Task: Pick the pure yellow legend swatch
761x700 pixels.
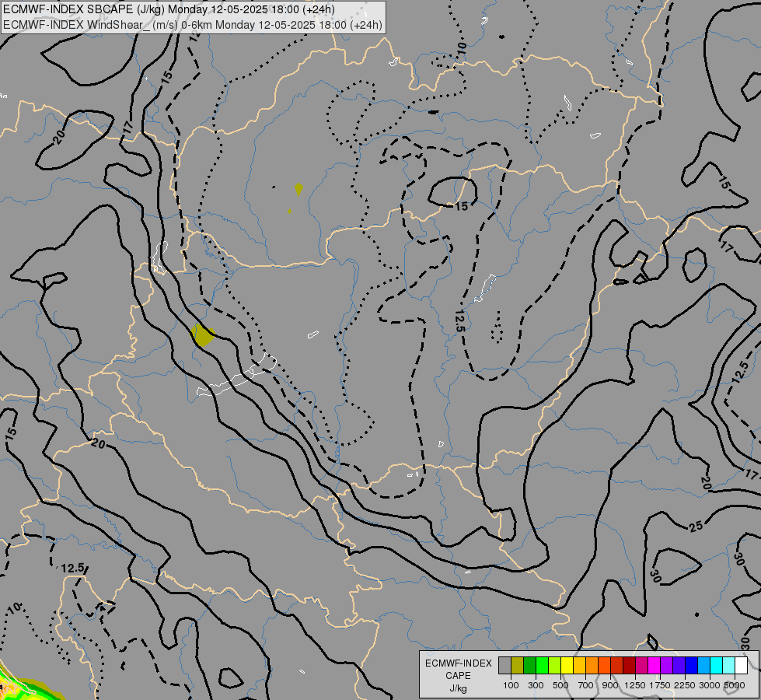Action: [x=567, y=666]
